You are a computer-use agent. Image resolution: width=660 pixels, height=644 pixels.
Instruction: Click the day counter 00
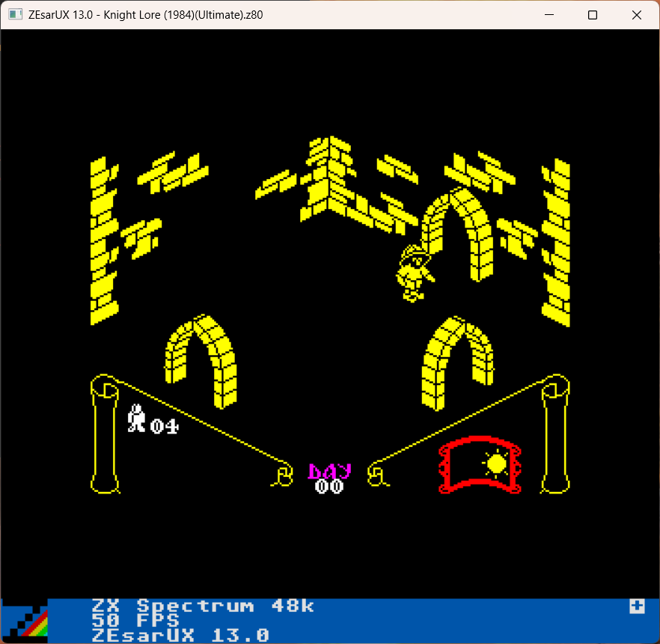coord(329,486)
